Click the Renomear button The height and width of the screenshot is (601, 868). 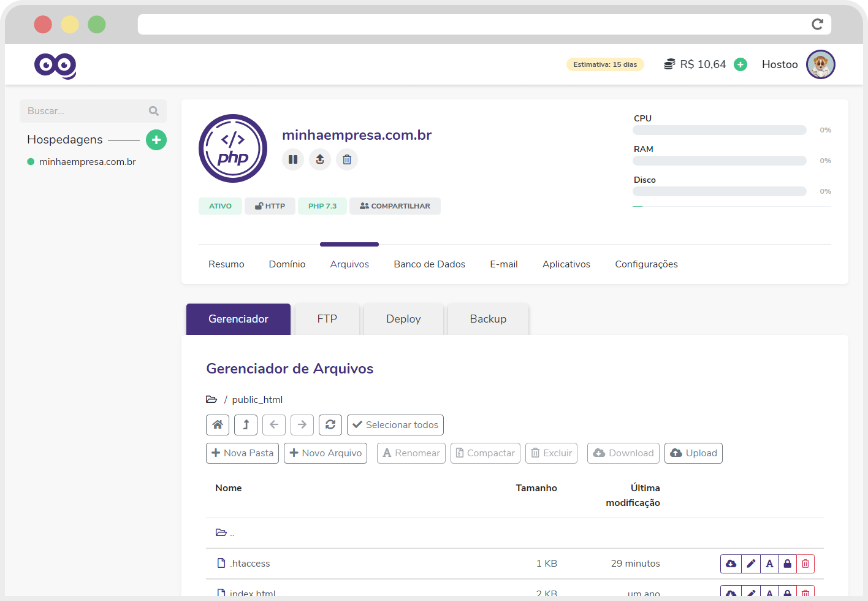tap(411, 453)
